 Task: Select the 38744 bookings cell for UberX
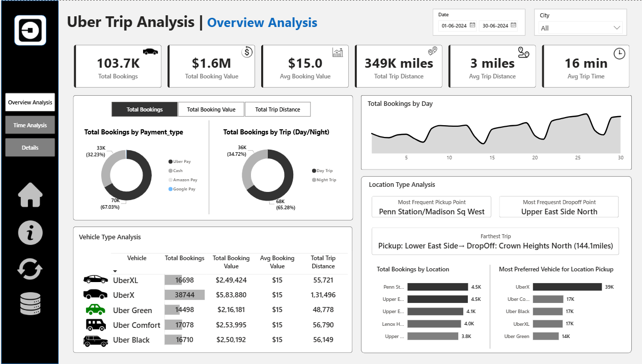point(184,295)
